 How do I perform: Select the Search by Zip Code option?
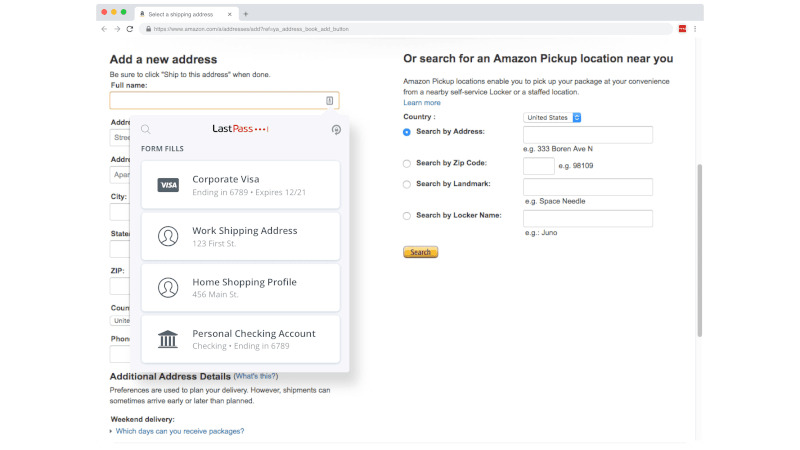[x=406, y=163]
